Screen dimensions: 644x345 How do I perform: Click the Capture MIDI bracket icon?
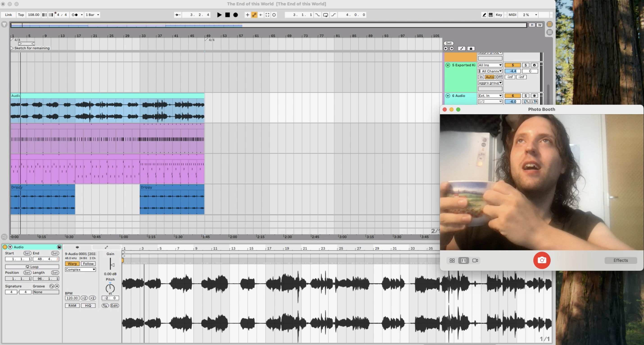point(267,15)
